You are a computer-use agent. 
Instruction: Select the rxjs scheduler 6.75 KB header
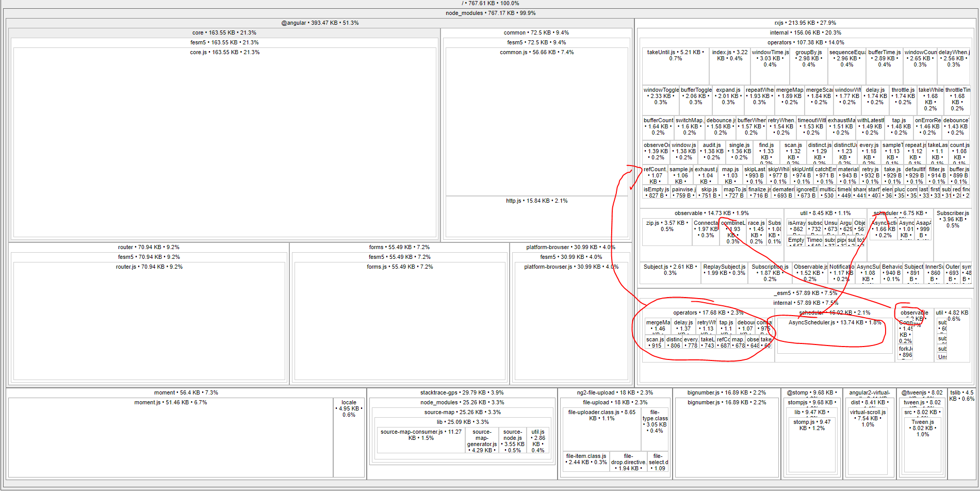tap(900, 213)
